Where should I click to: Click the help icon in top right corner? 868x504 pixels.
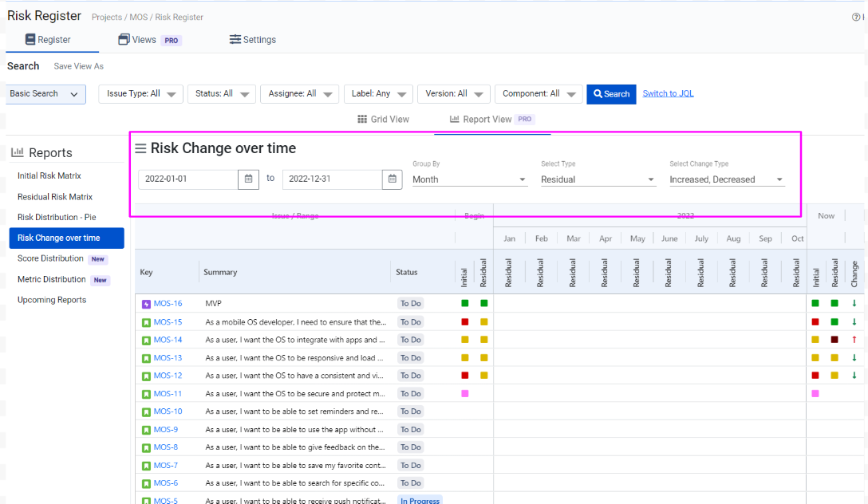[856, 17]
